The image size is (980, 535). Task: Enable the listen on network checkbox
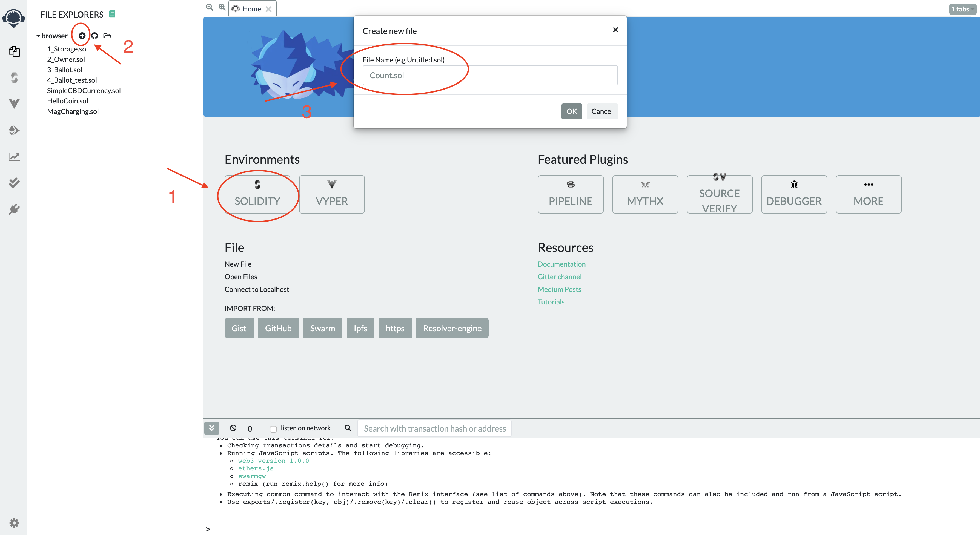pyautogui.click(x=273, y=429)
